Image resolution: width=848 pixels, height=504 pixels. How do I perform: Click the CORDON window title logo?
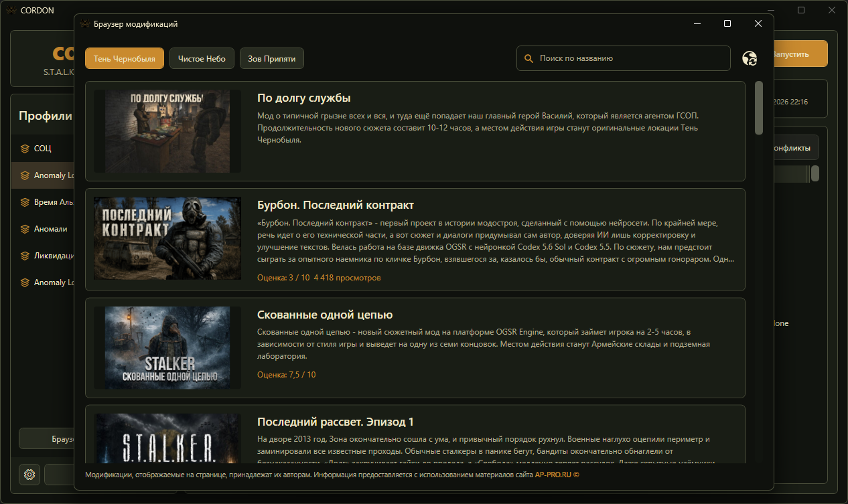coord(11,10)
